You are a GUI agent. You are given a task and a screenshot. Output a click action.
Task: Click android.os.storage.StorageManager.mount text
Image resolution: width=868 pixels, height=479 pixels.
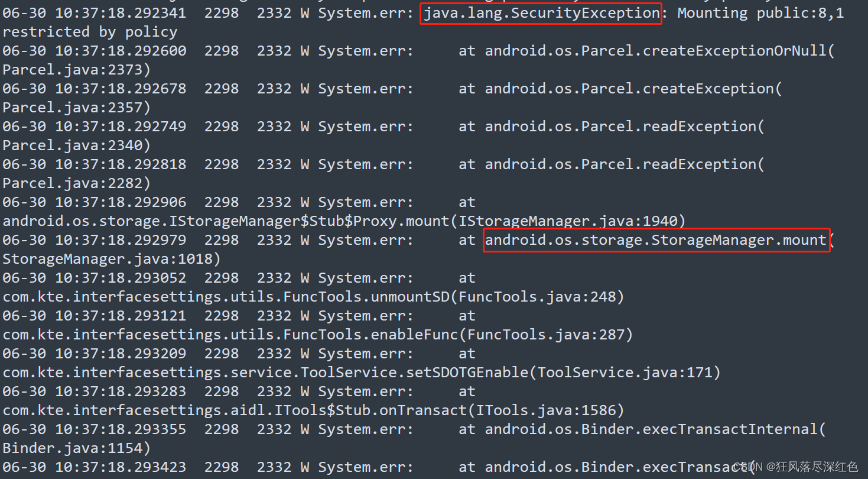[x=656, y=240]
